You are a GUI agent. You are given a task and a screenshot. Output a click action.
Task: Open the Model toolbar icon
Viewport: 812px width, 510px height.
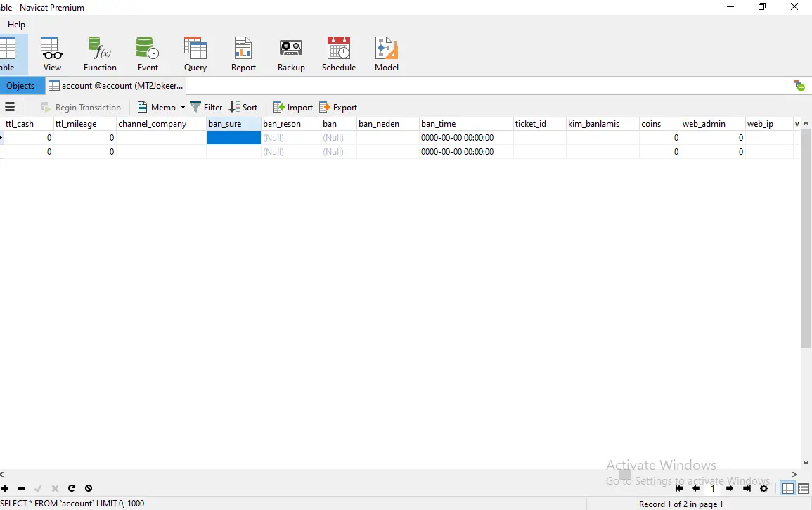387,54
